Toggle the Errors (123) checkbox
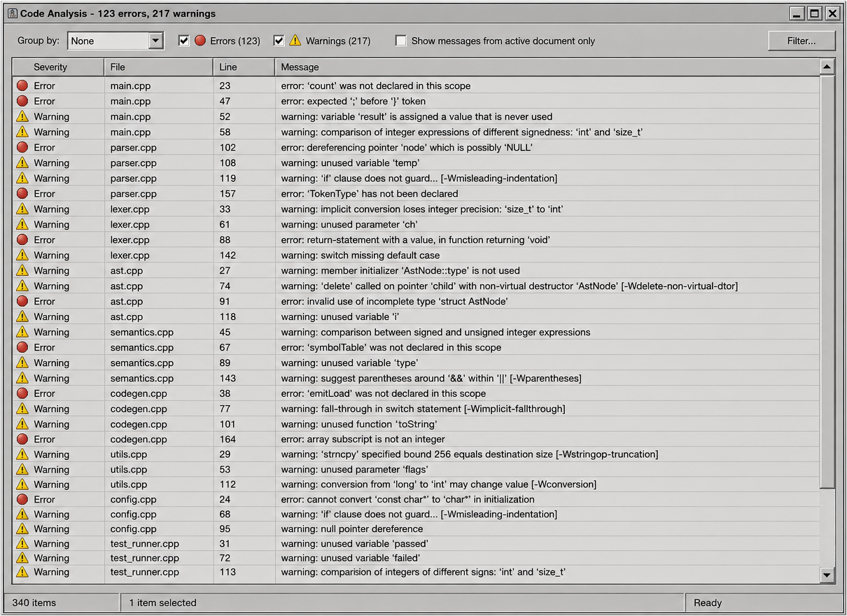 [x=184, y=41]
